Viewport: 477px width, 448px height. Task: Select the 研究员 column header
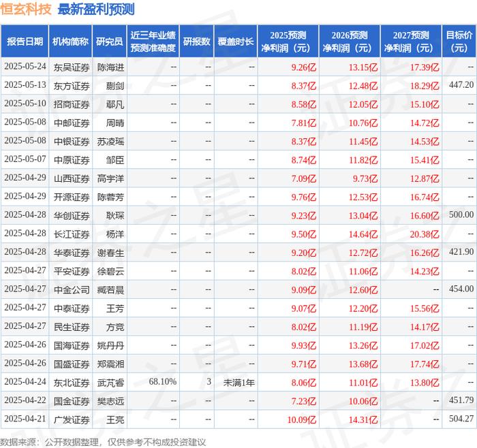click(110, 42)
